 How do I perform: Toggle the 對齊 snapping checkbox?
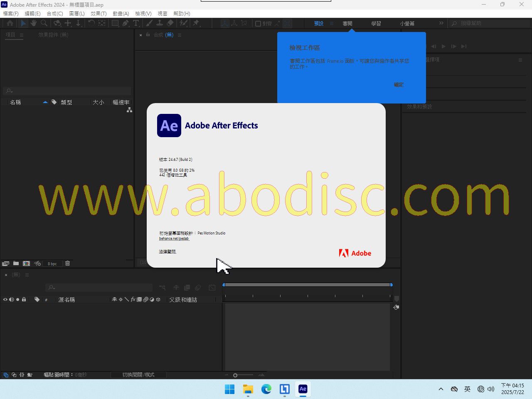[x=258, y=24]
